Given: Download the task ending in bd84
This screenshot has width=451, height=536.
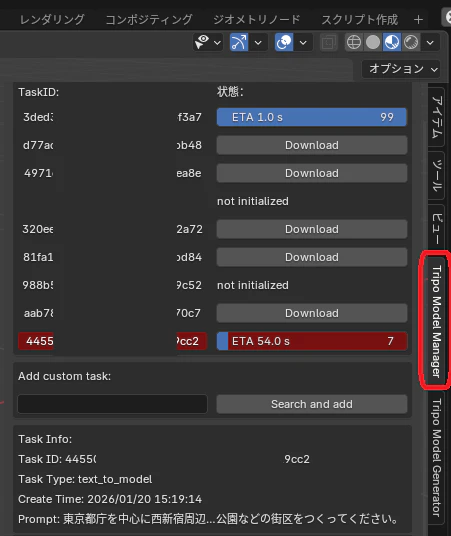Looking at the screenshot, I should click(x=311, y=257).
